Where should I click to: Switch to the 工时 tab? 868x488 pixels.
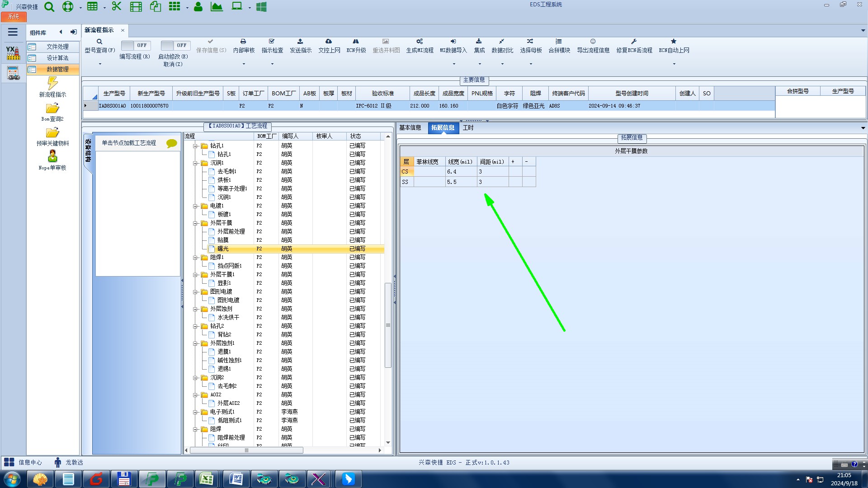pyautogui.click(x=468, y=128)
